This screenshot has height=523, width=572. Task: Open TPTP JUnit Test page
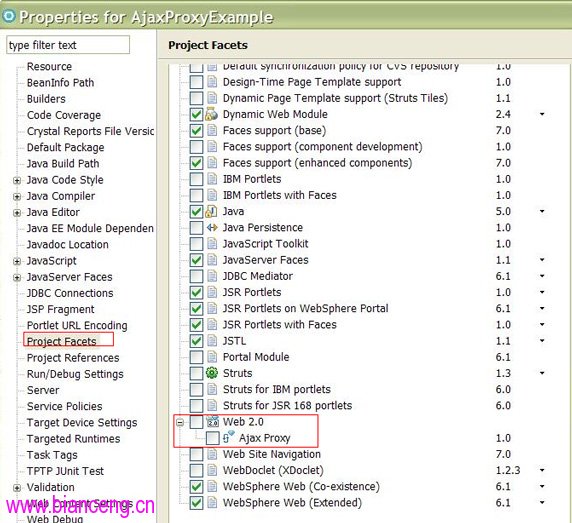tap(65, 471)
